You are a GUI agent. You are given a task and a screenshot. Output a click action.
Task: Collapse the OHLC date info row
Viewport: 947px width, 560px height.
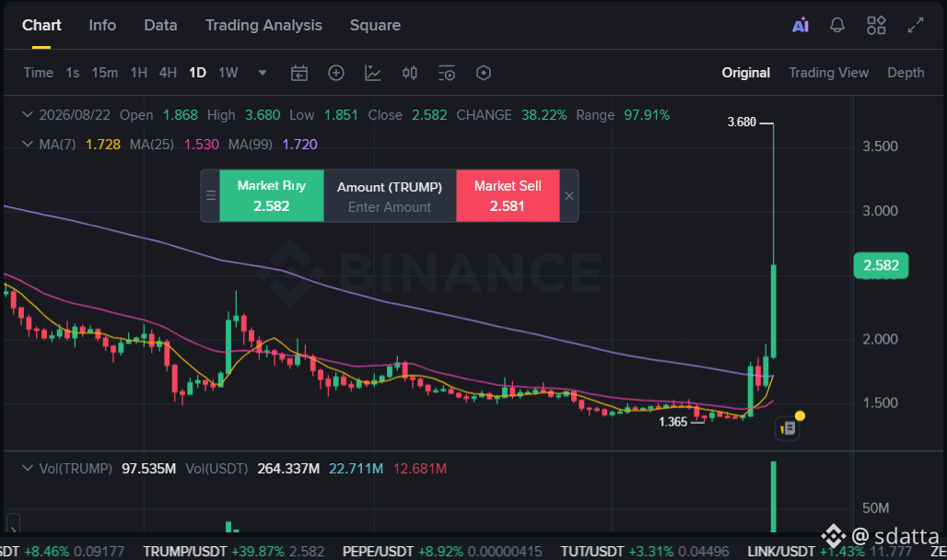[x=28, y=114]
